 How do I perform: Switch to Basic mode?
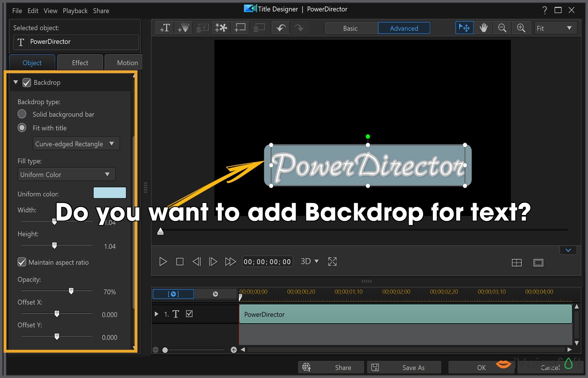click(351, 28)
